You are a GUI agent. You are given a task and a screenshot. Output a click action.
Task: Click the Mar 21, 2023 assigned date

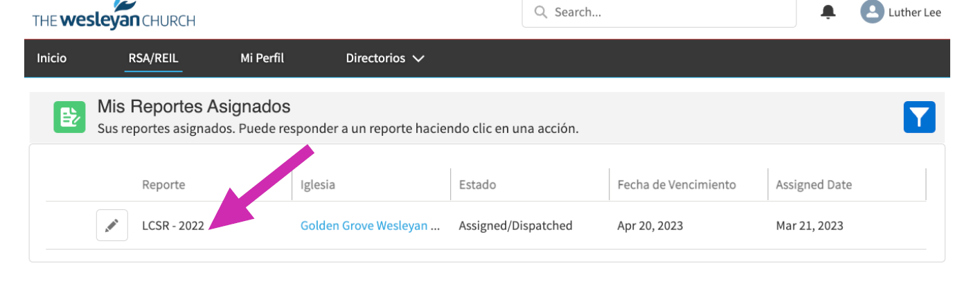point(809,226)
